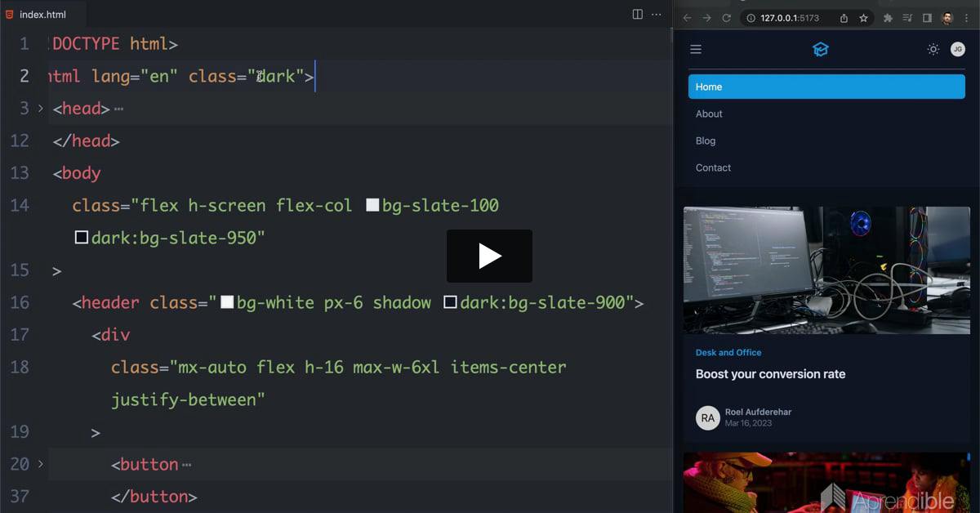The height and width of the screenshot is (513, 980).
Task: Click the computer desk article thumbnail
Action: (826, 270)
